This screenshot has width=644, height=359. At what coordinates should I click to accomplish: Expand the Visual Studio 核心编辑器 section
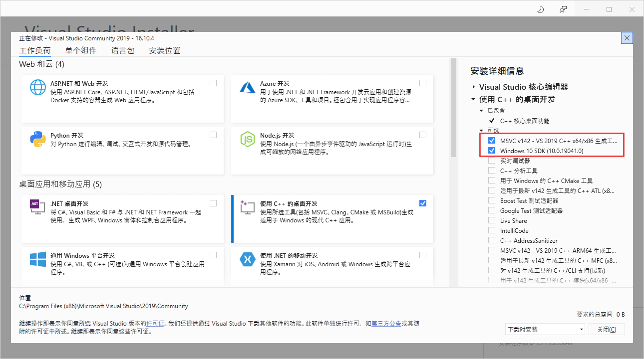473,87
